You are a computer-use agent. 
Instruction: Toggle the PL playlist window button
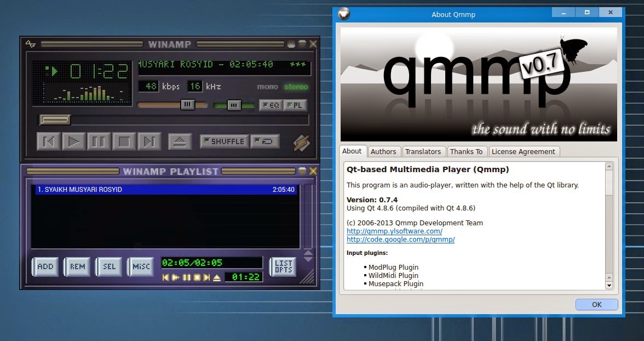click(x=295, y=105)
